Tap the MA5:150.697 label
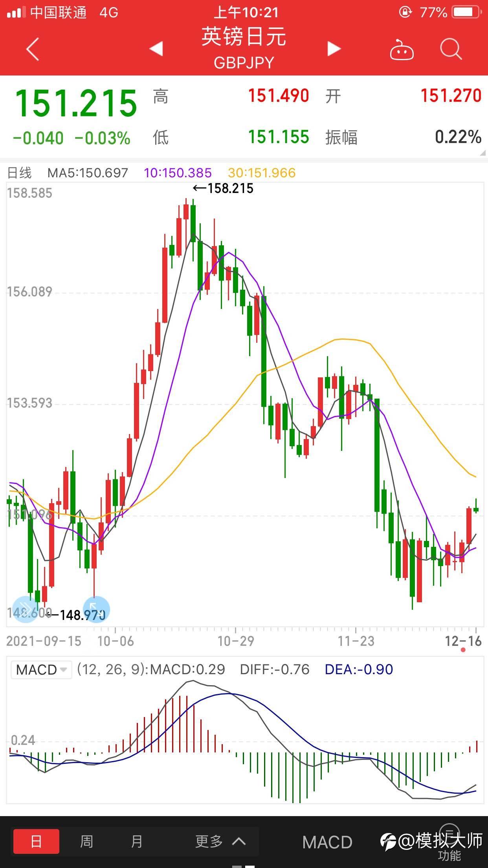 [x=88, y=173]
